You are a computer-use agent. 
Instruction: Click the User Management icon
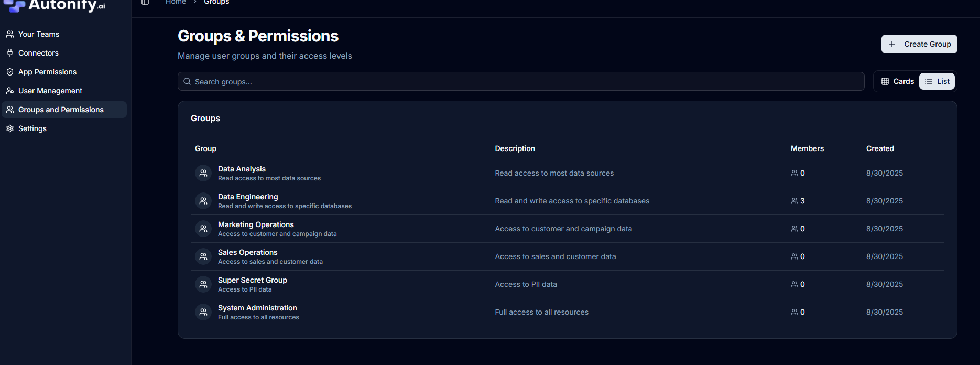(10, 91)
